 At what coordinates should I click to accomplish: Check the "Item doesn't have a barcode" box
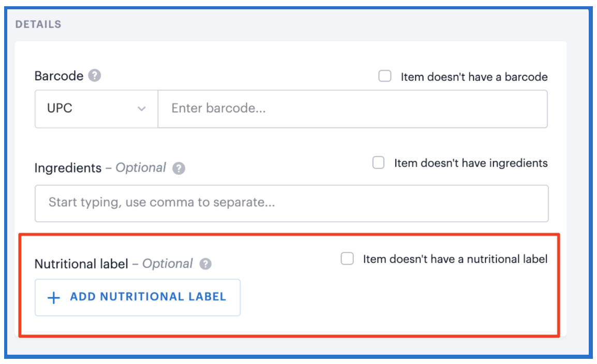384,75
